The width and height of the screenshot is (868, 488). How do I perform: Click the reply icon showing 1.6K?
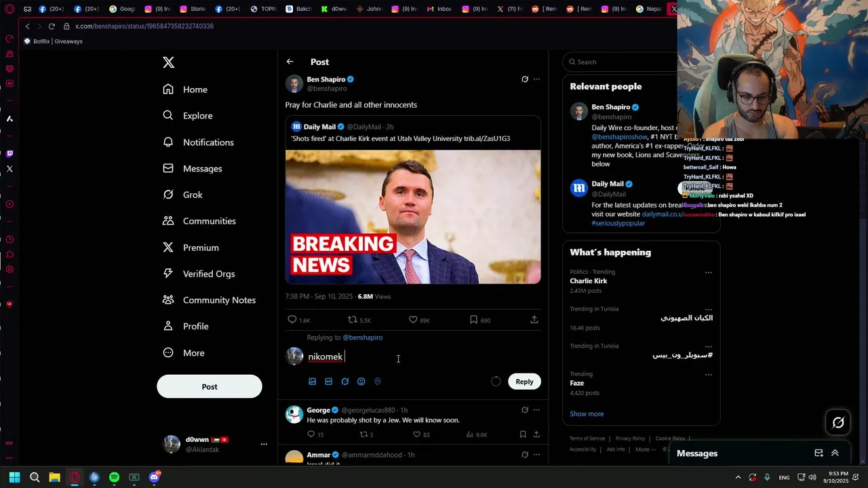[x=298, y=320]
